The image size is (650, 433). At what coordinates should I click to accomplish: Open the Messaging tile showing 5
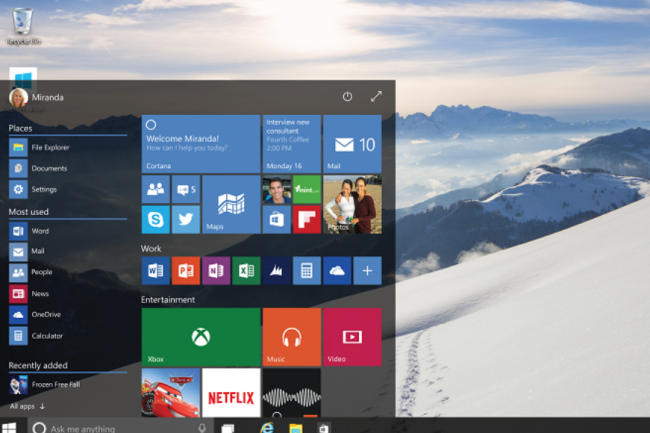click(x=186, y=189)
